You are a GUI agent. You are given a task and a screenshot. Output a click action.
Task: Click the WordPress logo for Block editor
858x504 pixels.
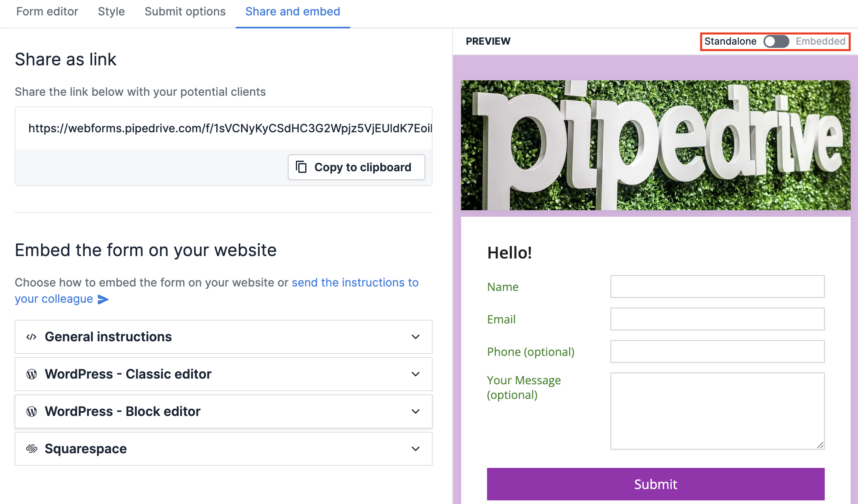tap(32, 411)
